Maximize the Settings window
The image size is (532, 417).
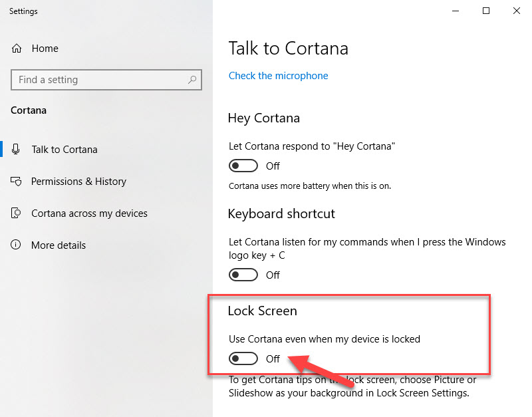pyautogui.click(x=486, y=11)
